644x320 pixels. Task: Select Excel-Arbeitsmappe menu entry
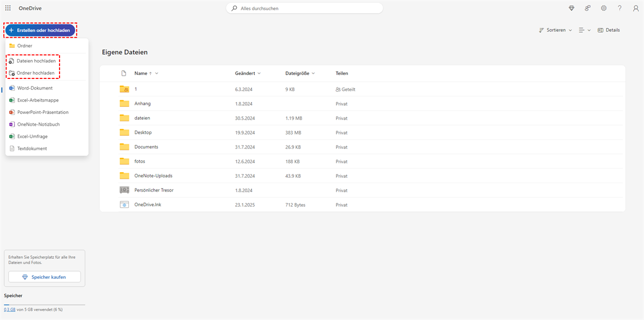point(38,100)
